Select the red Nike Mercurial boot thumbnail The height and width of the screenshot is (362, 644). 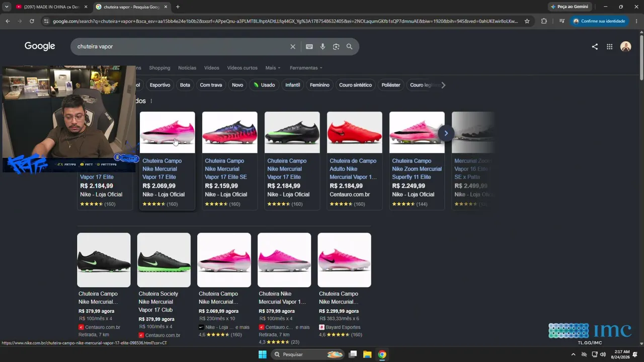(355, 132)
